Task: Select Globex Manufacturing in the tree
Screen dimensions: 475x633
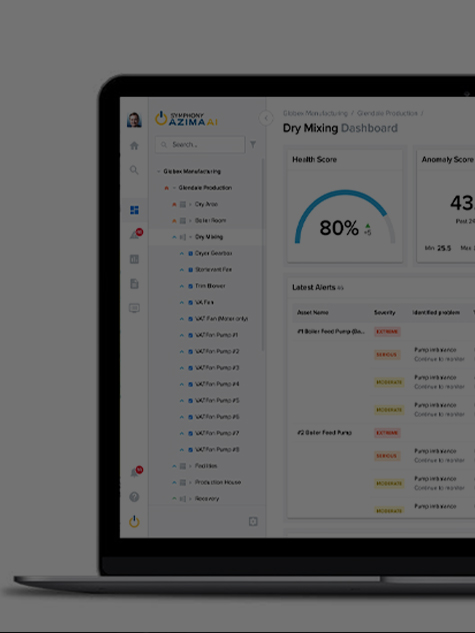Action: click(x=192, y=172)
